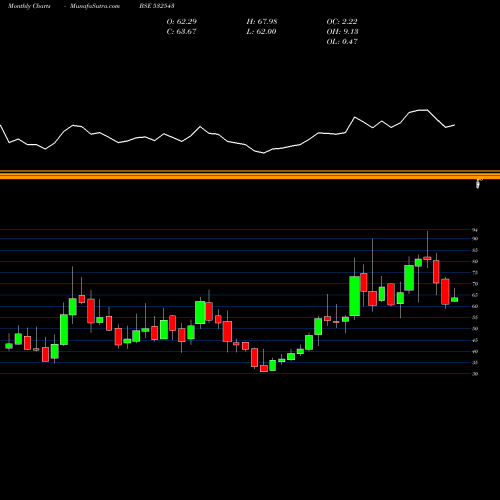500x500 pixels.
Task: Click the 80 price axis label
Action: [475, 261]
